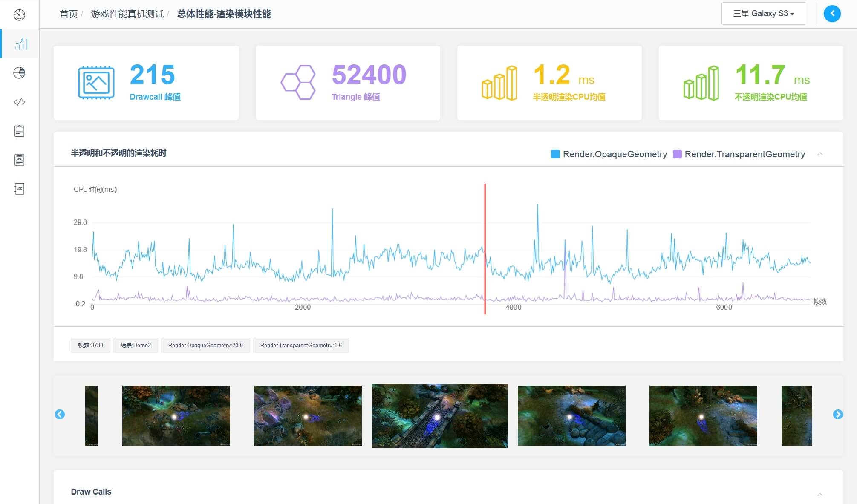Screen dimensions: 857x504
Task: Open the code brackets sidebar icon
Action: [x=19, y=102]
